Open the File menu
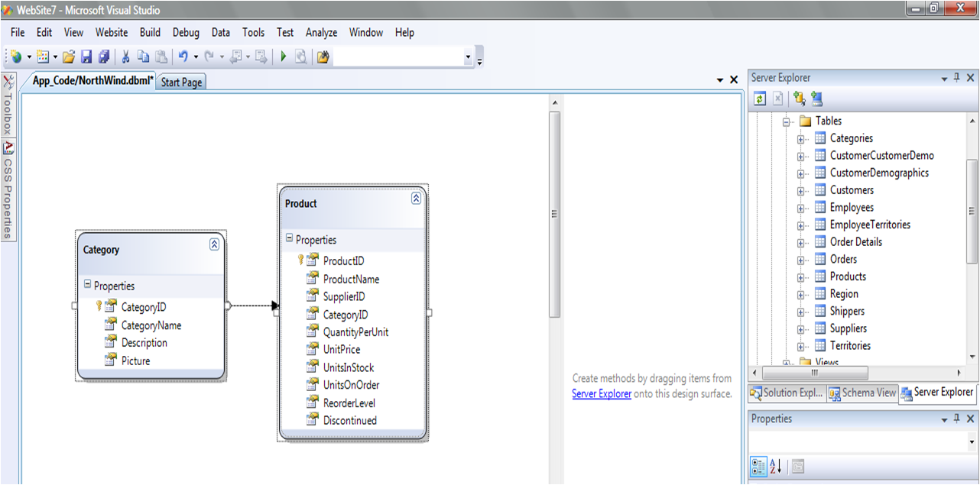This screenshot has height=485, width=980. pos(18,32)
